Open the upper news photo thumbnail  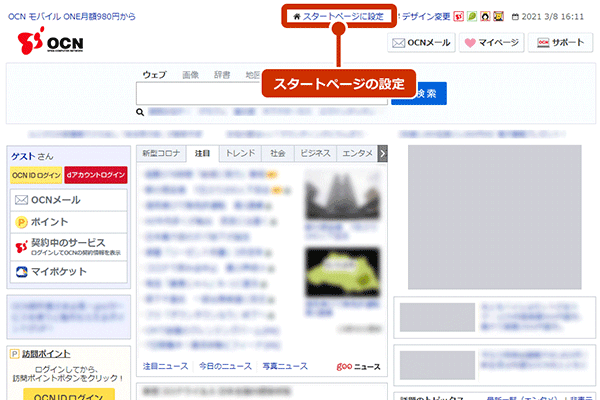(343, 196)
